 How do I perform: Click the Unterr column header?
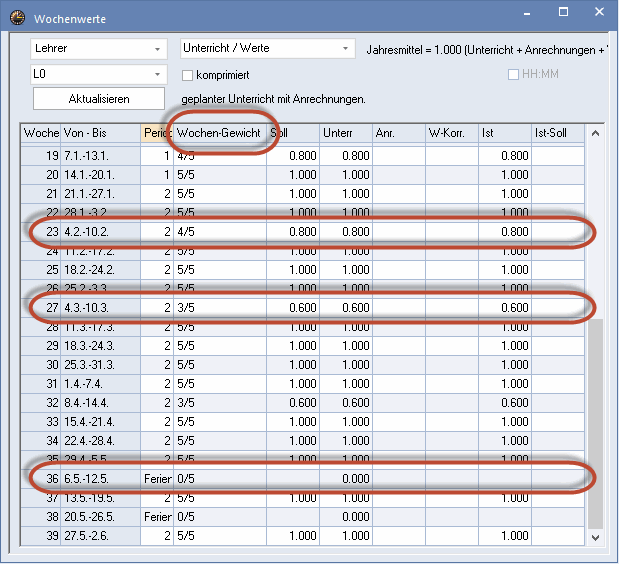pyautogui.click(x=346, y=133)
